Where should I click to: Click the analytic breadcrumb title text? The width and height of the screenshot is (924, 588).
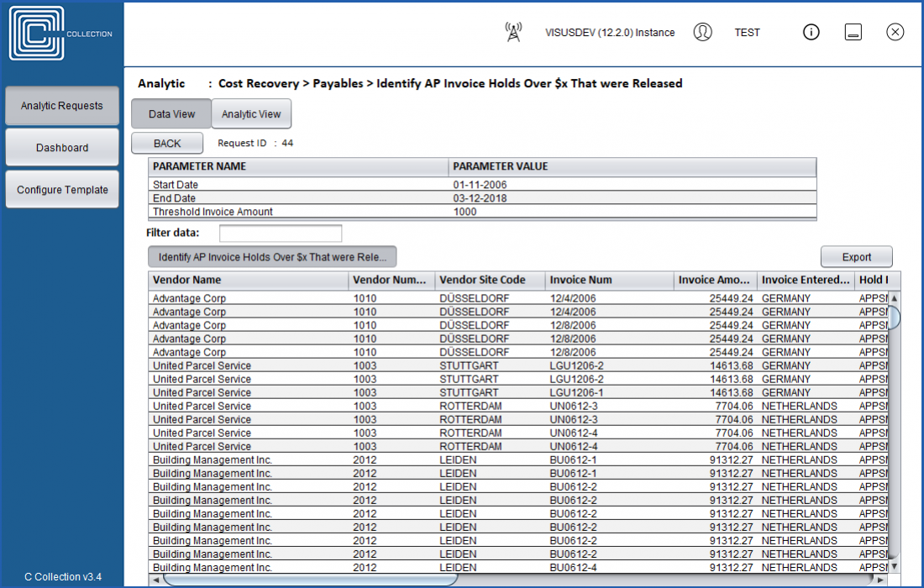(450, 84)
